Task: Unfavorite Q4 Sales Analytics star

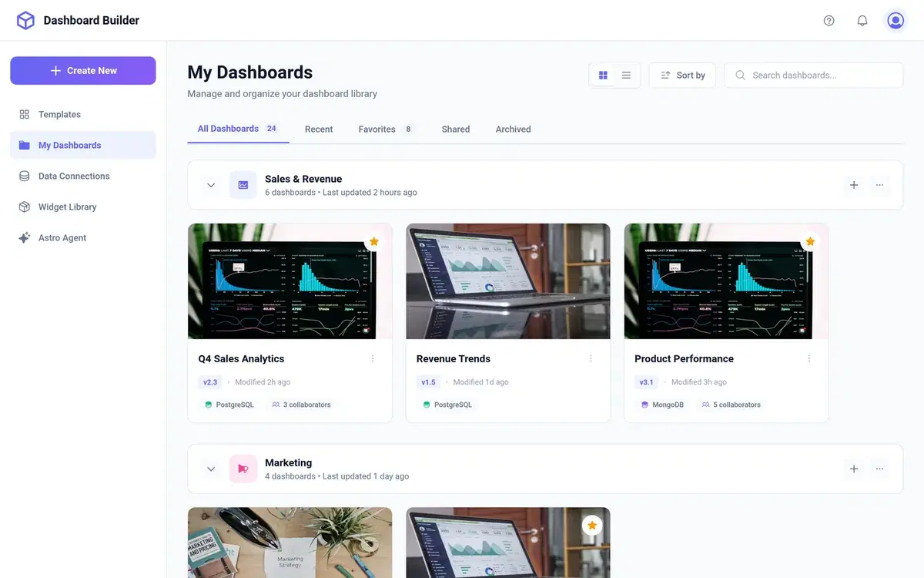Action: pos(374,241)
